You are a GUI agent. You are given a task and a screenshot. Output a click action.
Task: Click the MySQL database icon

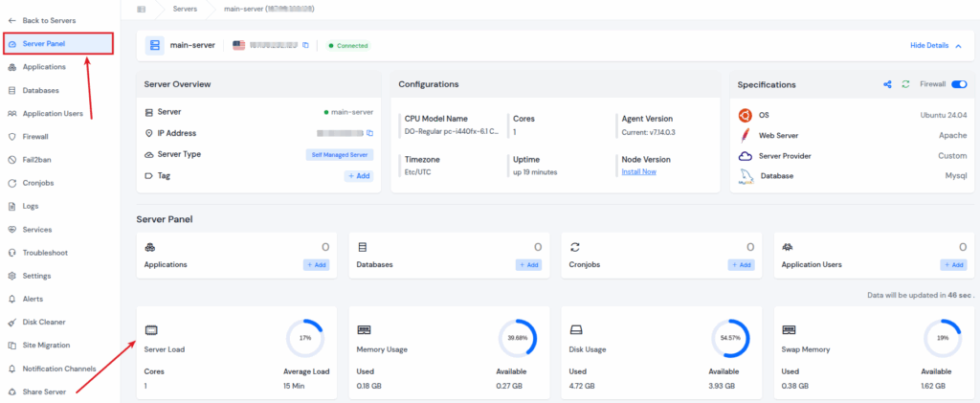pos(746,177)
